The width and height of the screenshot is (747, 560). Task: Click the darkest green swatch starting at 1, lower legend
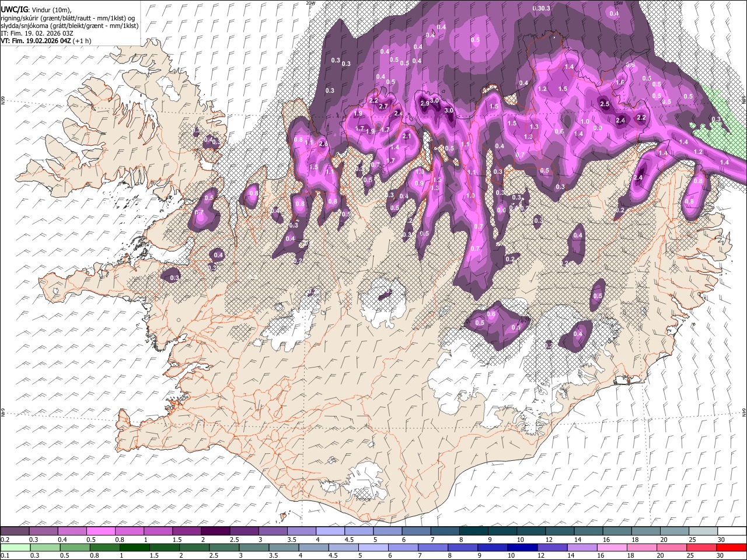click(134, 547)
